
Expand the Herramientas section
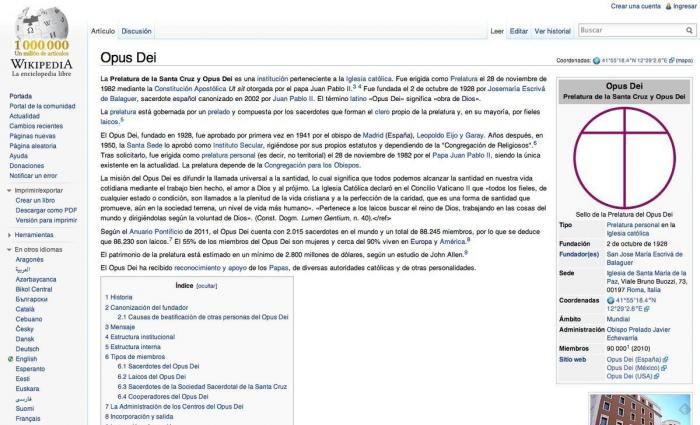click(x=9, y=235)
